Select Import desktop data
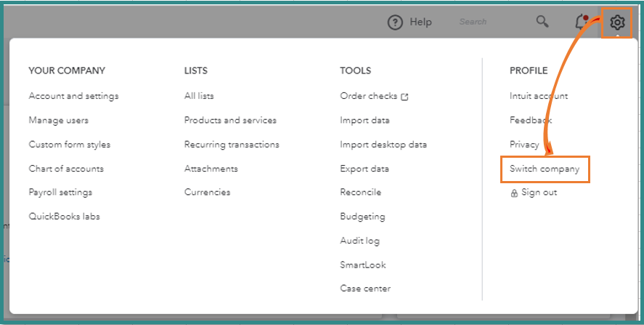Screen dimensions: 644x325 (383, 145)
